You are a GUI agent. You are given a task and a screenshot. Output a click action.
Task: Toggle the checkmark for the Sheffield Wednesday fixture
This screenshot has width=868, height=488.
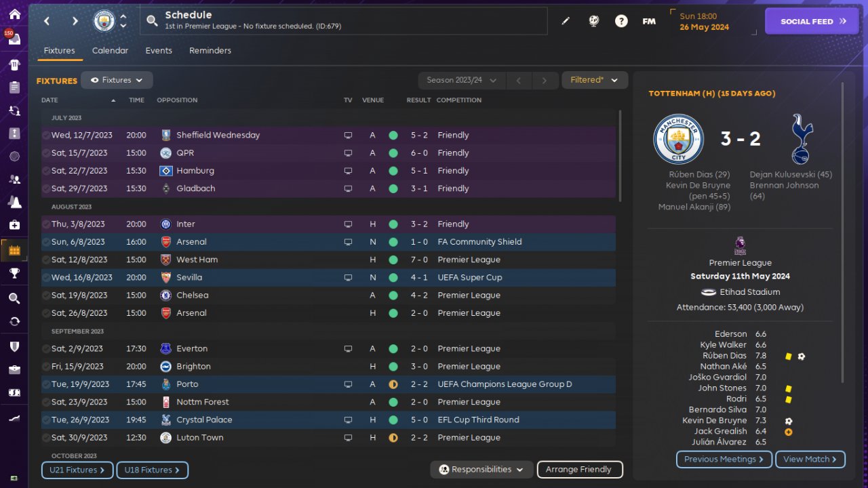click(46, 136)
